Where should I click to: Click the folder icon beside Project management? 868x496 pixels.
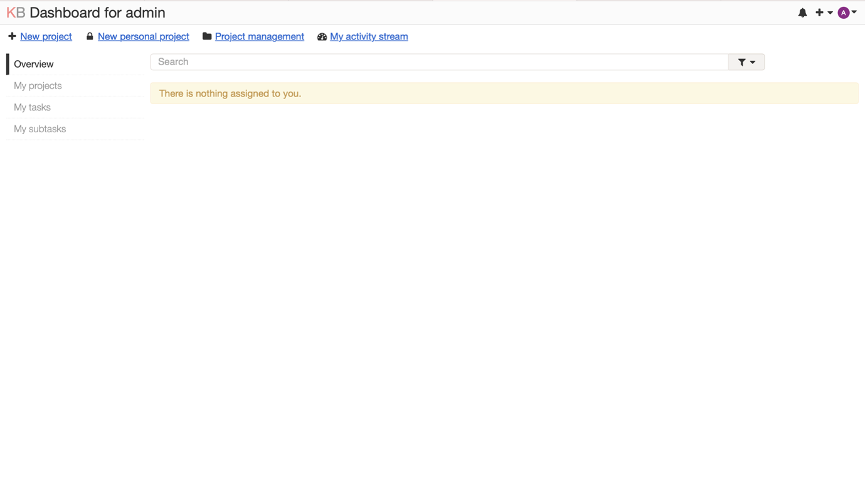coord(208,36)
